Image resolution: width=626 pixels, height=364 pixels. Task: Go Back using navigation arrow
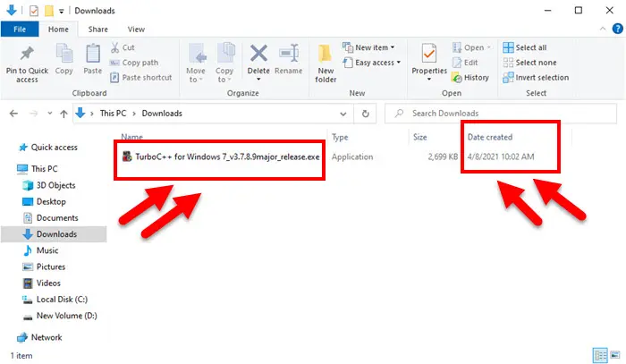pyautogui.click(x=13, y=114)
